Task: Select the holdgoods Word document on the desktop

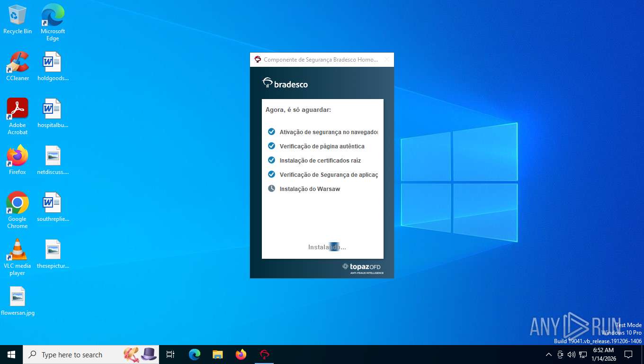Action: point(53,66)
